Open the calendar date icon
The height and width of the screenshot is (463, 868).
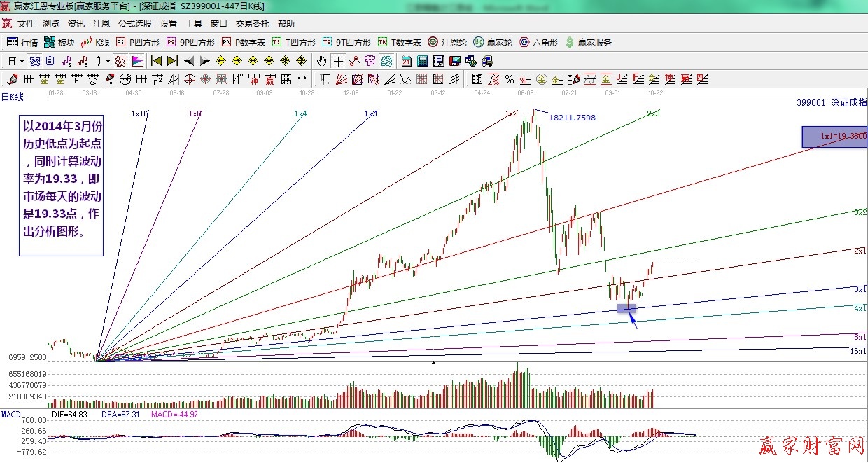pyautogui.click(x=406, y=61)
